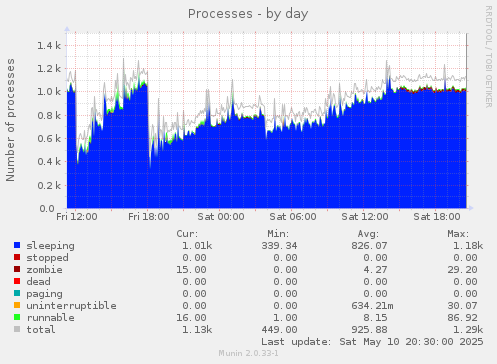Image resolution: width=497 pixels, height=364 pixels.
Task: Click the "Munin 2.0.33-1" version text
Action: 248,353
